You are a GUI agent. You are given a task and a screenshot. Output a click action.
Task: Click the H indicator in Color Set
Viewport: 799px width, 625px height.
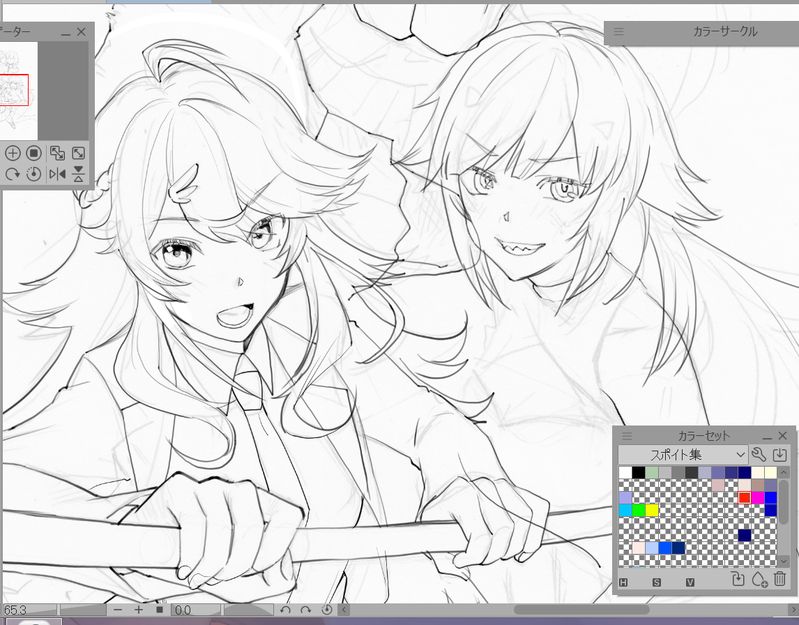point(623,582)
